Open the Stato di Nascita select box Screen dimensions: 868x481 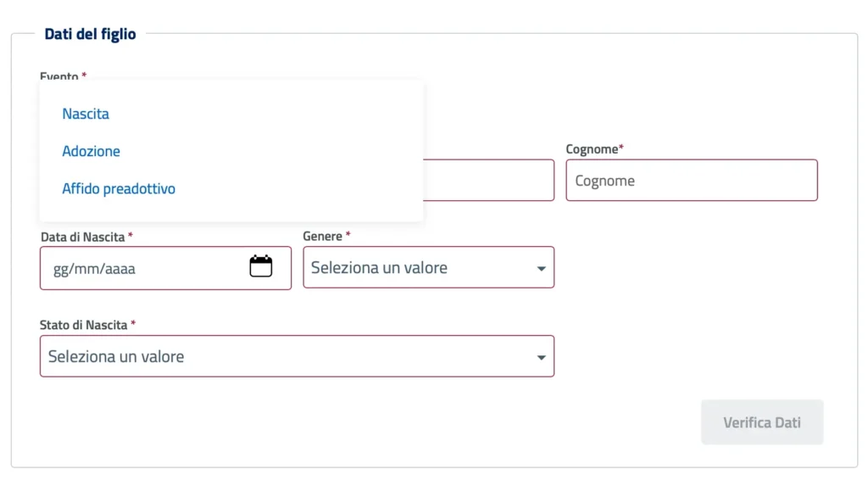pyautogui.click(x=297, y=355)
